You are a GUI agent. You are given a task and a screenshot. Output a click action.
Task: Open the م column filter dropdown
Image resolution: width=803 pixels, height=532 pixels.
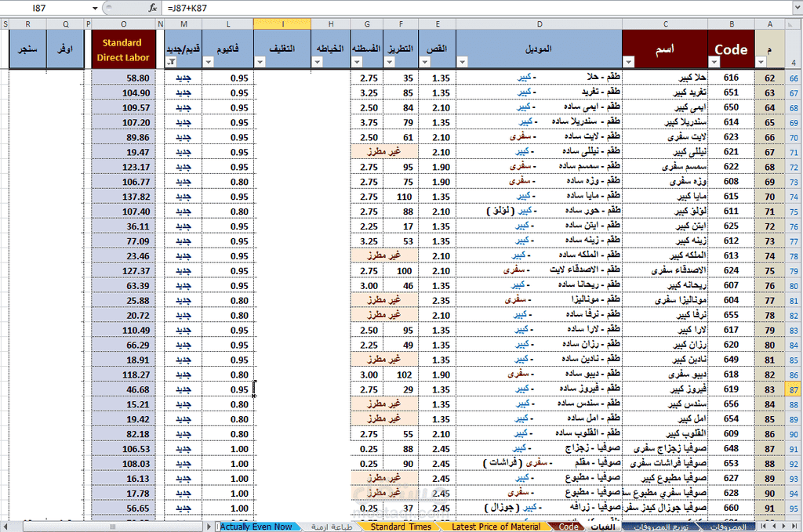(x=761, y=62)
